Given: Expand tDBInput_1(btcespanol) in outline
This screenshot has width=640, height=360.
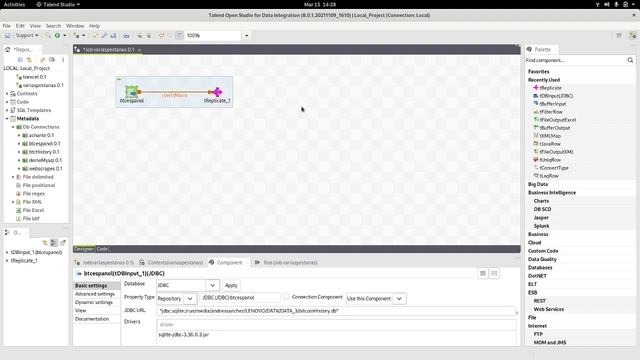Looking at the screenshot, I should [7, 252].
